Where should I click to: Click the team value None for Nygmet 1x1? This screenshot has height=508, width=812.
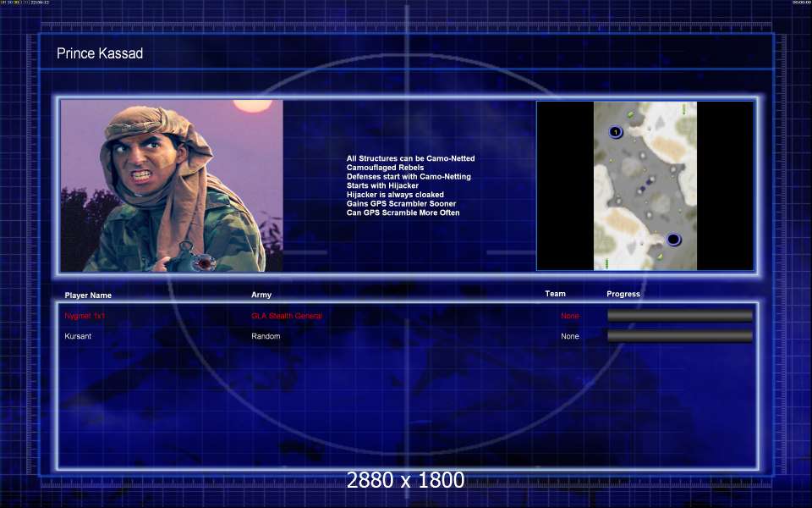click(x=569, y=316)
